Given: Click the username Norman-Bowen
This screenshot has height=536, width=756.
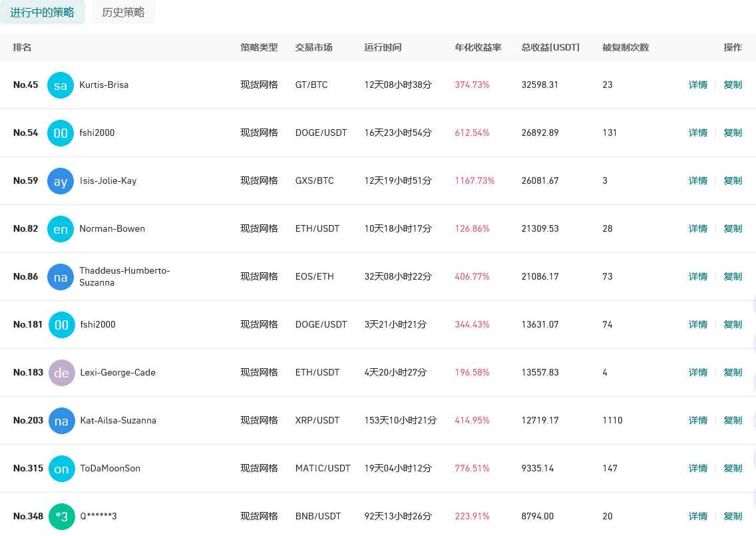Looking at the screenshot, I should click(112, 228).
